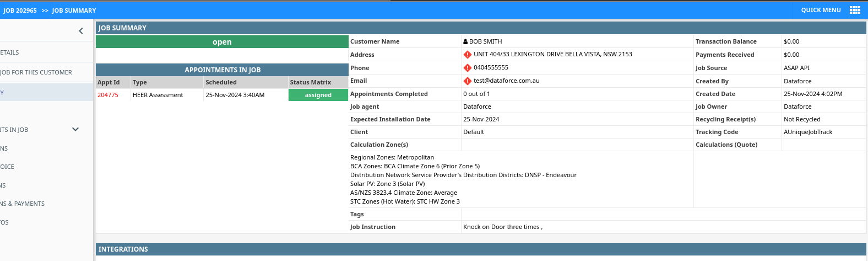Click the Integrations section header

click(123, 249)
